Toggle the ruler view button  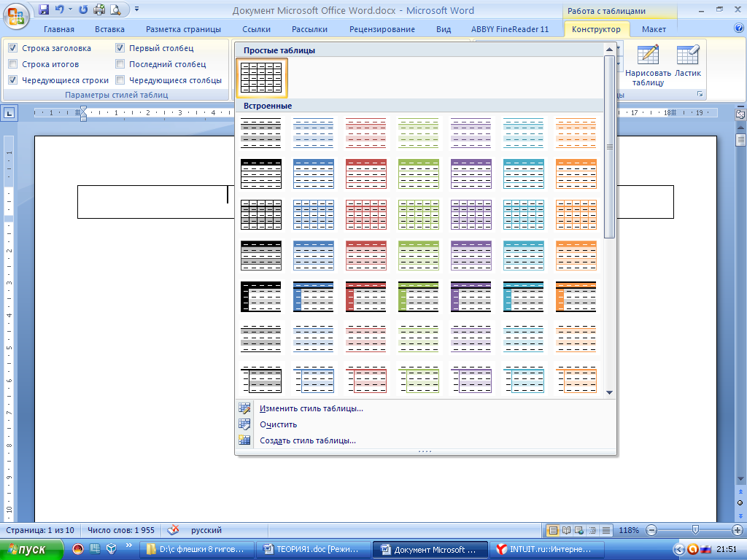(x=740, y=114)
